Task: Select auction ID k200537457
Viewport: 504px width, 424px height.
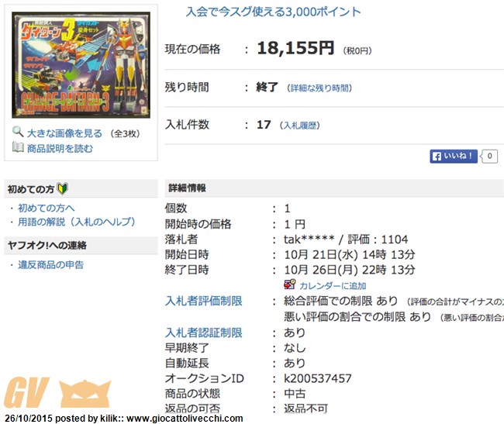Action: click(318, 378)
